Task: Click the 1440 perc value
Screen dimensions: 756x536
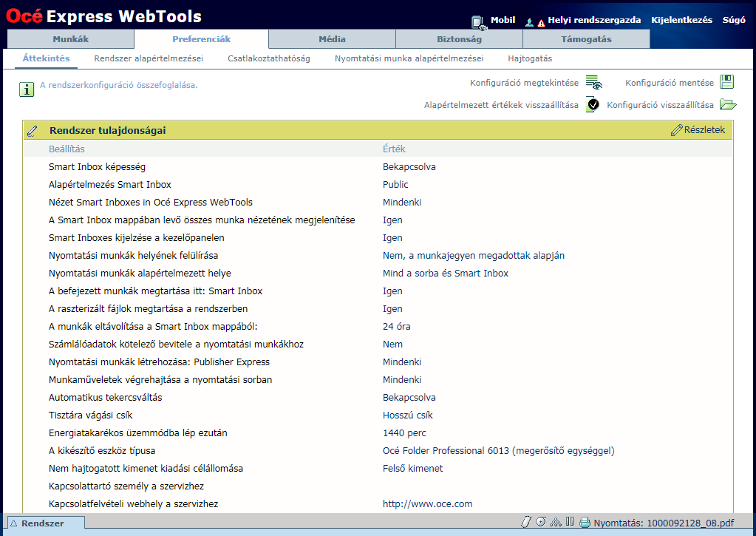Action: click(404, 433)
